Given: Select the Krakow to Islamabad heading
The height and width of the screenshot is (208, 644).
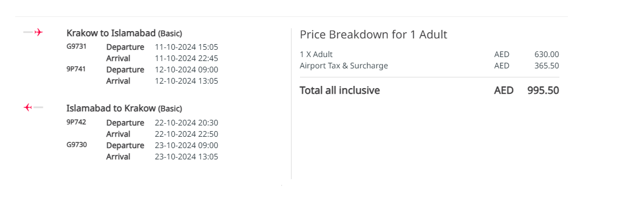Looking at the screenshot, I should [124, 33].
